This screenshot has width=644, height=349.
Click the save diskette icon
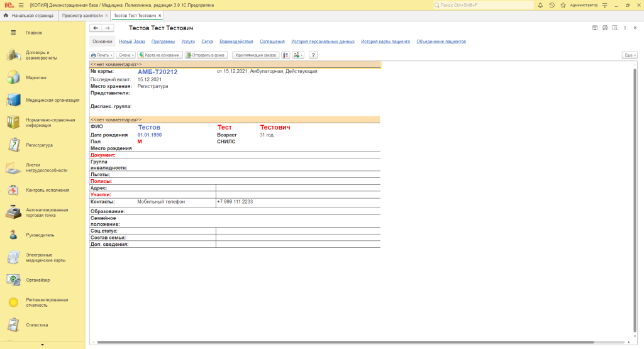595,28
